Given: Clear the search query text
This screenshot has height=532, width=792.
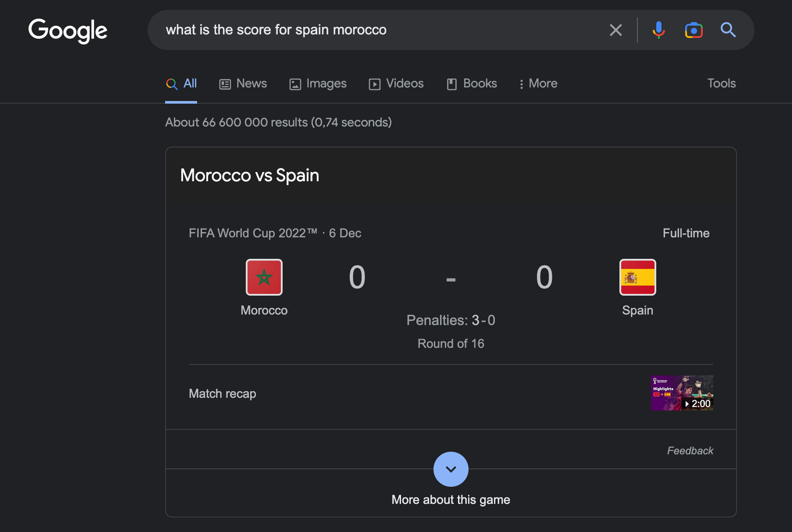Looking at the screenshot, I should tap(615, 30).
